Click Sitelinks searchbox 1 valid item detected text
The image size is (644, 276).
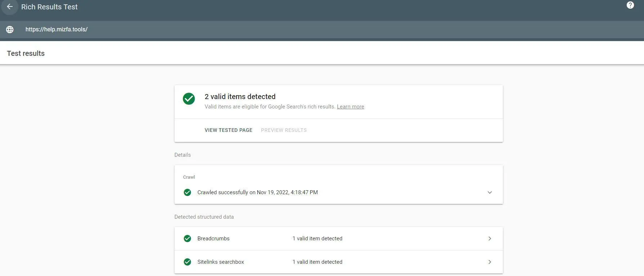(317, 262)
